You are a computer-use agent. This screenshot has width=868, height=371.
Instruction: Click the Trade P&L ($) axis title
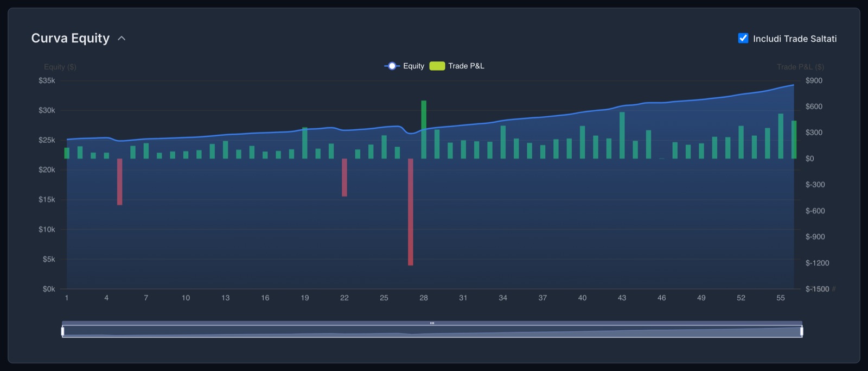click(800, 67)
